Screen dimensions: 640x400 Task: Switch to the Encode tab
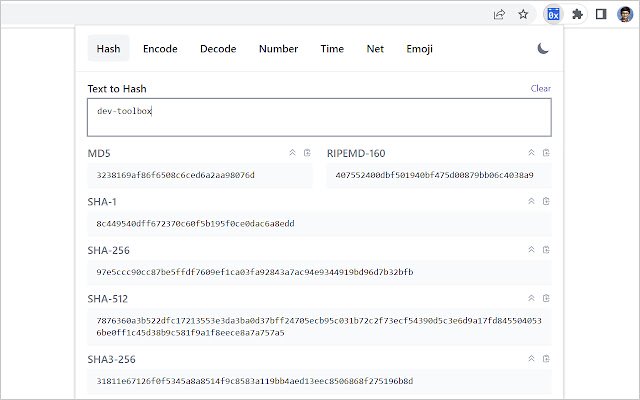160,49
